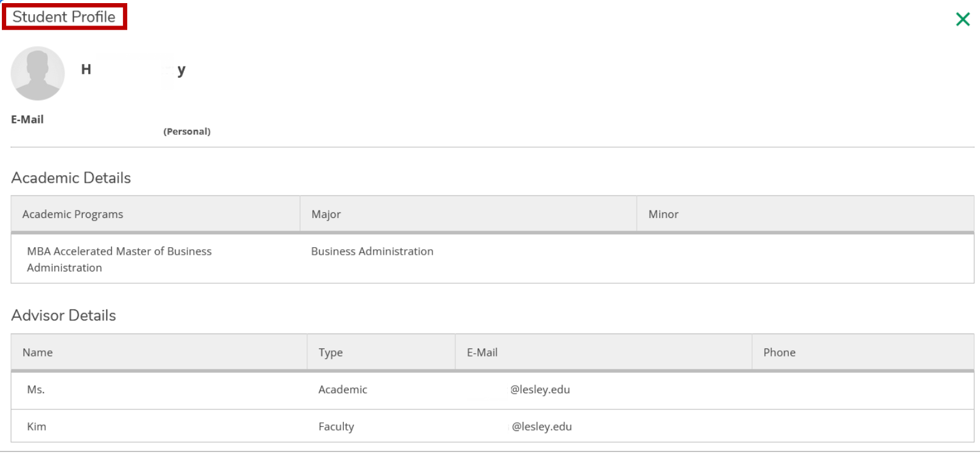Click the Student Profile heading

pyautogui.click(x=64, y=17)
